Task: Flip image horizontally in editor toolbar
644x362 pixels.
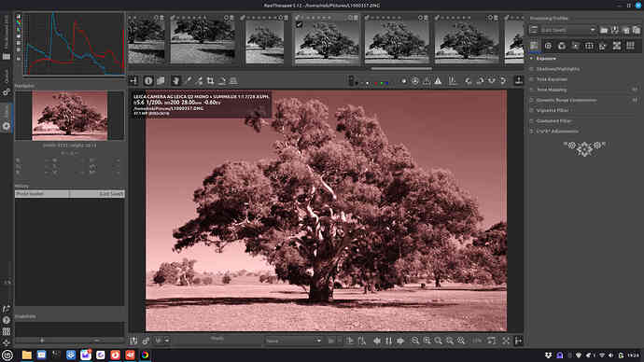Action: [492, 81]
